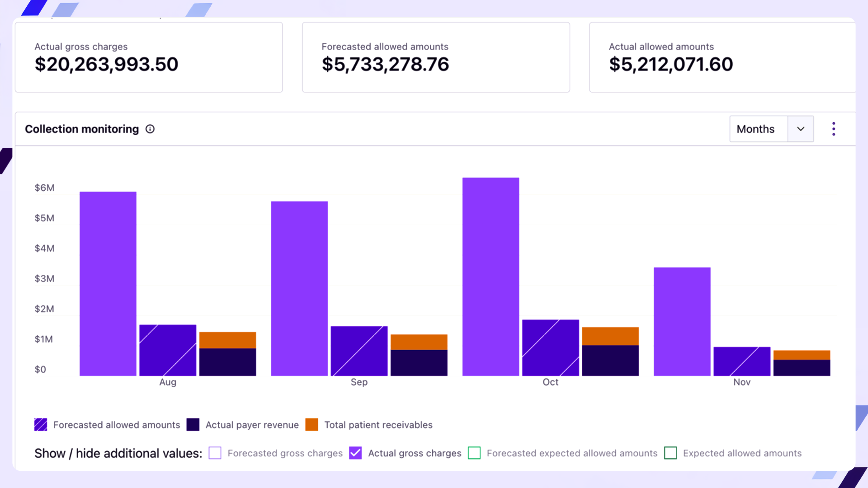Enable the Expected allowed amounts checkbox
Screen dimensions: 868x488
[x=670, y=453]
